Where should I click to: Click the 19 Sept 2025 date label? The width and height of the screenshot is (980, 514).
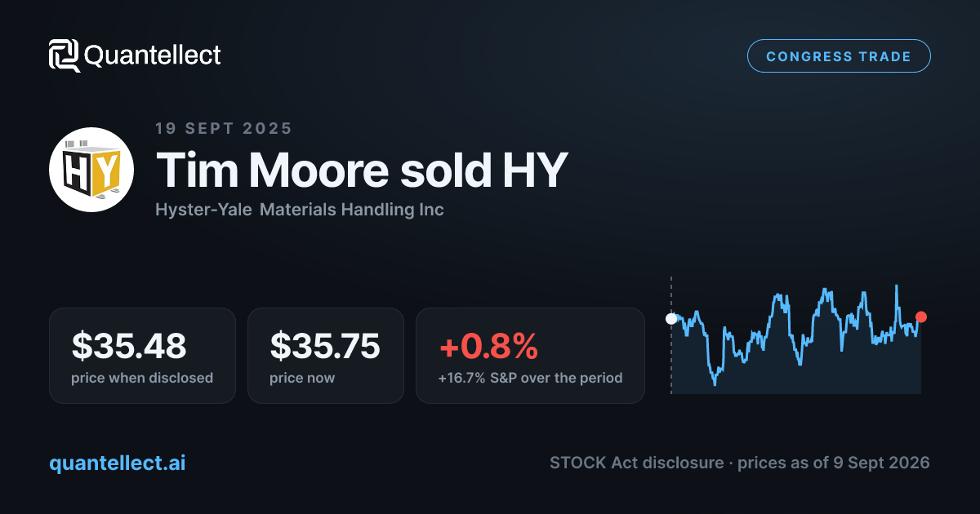[x=224, y=128]
